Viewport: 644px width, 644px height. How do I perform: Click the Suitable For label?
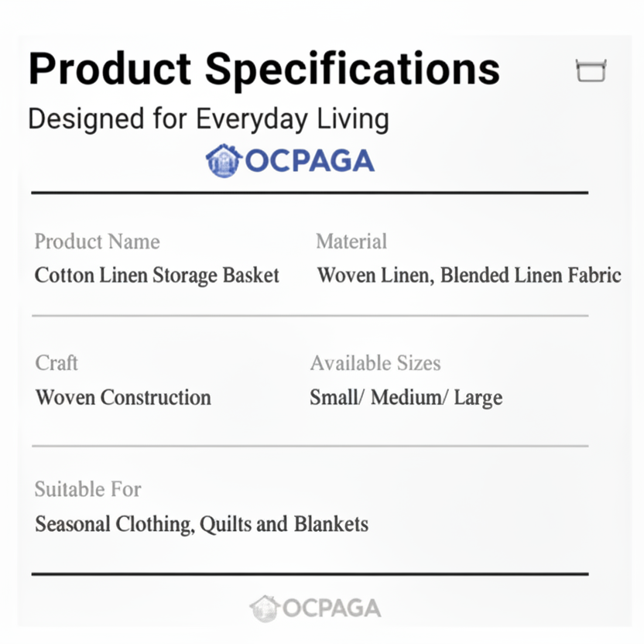87,489
